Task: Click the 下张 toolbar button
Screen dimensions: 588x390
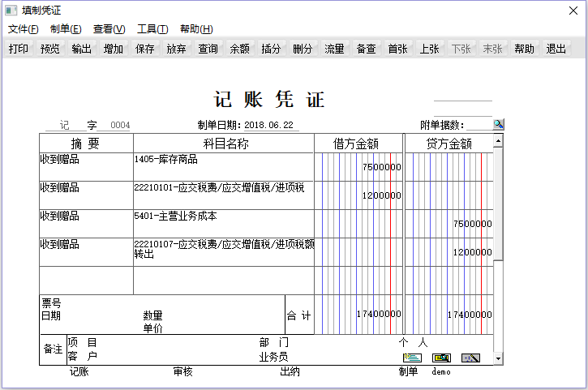Action: click(461, 49)
